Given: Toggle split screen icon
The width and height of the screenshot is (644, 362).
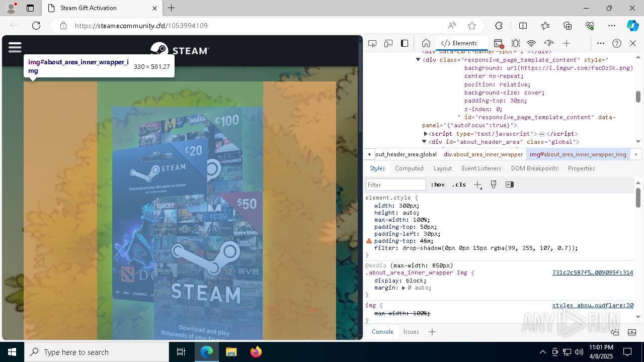Looking at the screenshot, I should tap(523, 26).
